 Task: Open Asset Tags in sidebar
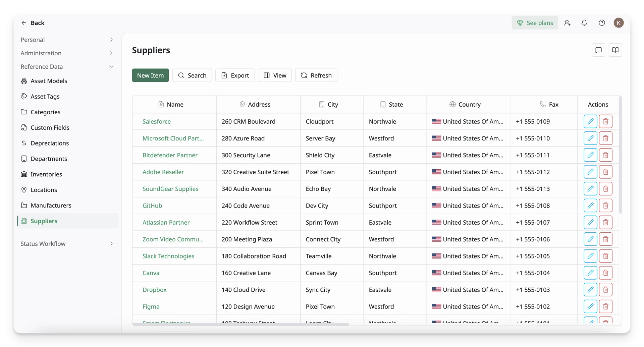67,97
